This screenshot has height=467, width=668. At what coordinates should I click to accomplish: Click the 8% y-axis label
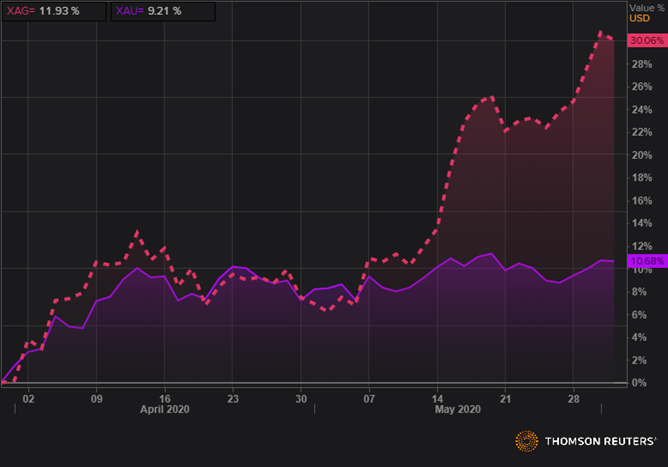[639, 292]
